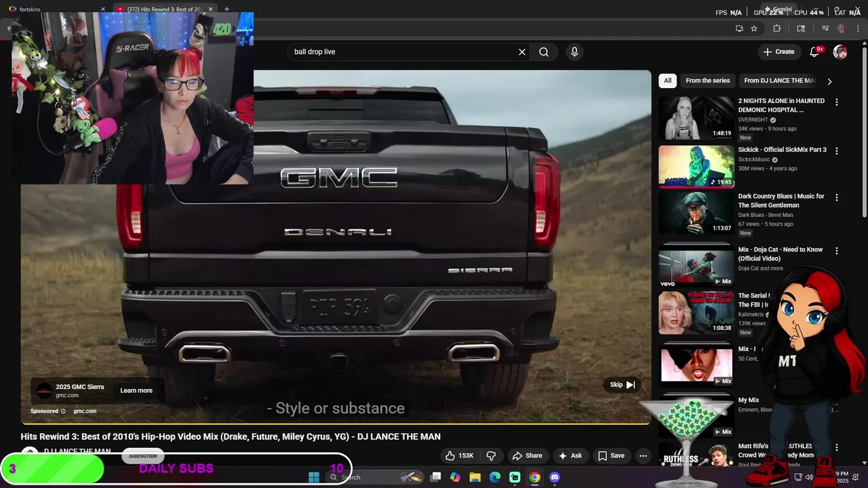
Task: Select the All filter chip
Action: pos(667,81)
